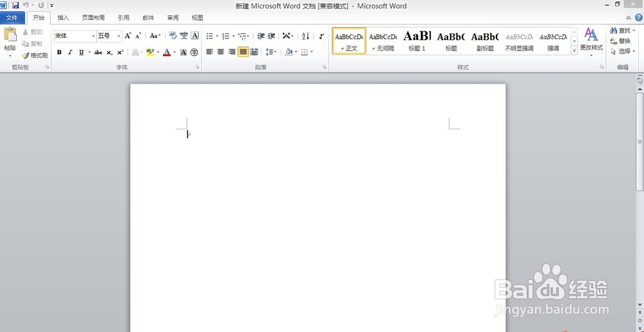Click the Font Color red A
The image size is (644, 332).
166,52
